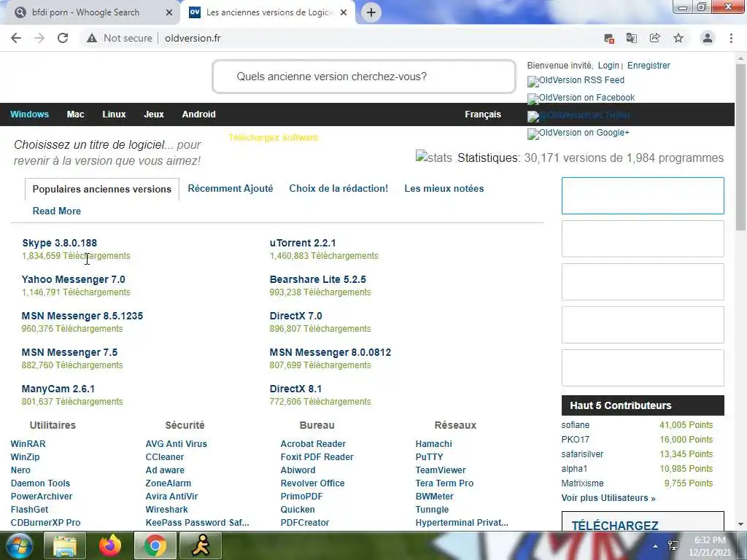Click Voir plus Utilisateurs link
Image resolution: width=747 pixels, height=560 pixels.
pos(608,498)
